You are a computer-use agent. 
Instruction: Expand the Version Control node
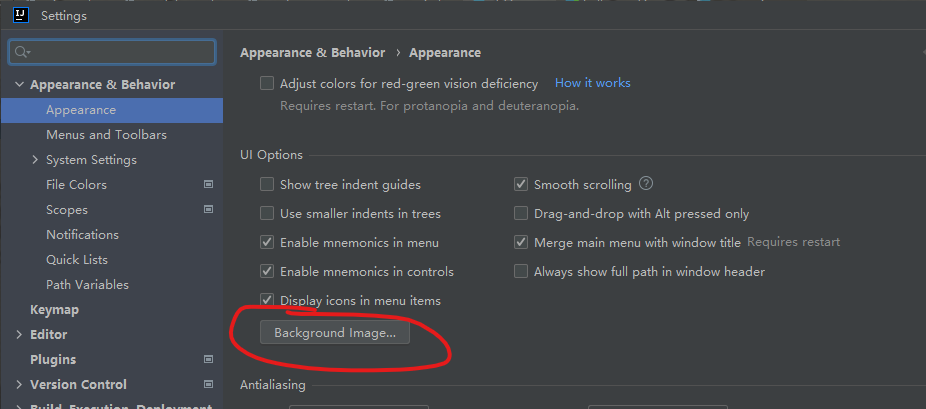[x=20, y=384]
